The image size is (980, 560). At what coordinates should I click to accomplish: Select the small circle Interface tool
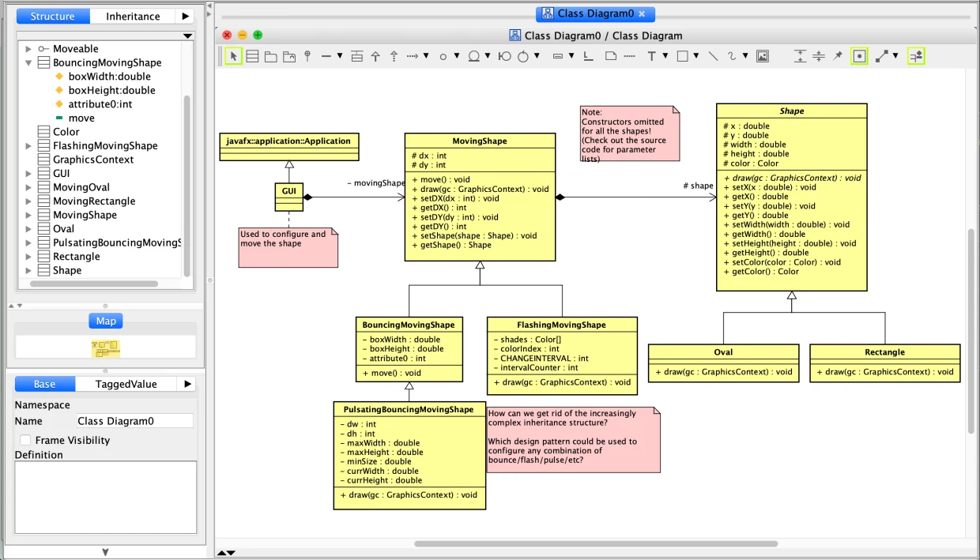[444, 57]
